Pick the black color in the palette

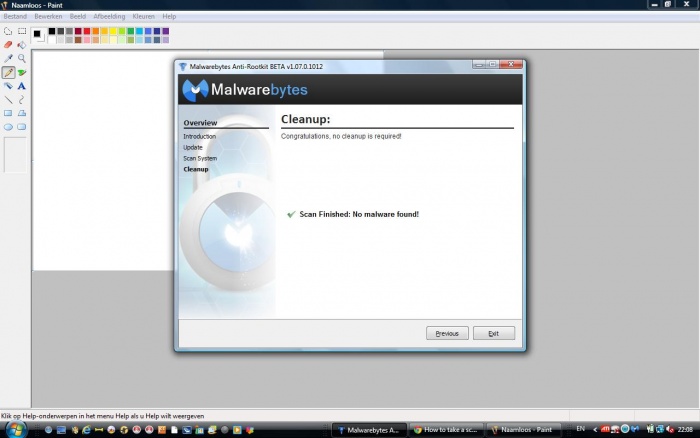tap(52, 31)
